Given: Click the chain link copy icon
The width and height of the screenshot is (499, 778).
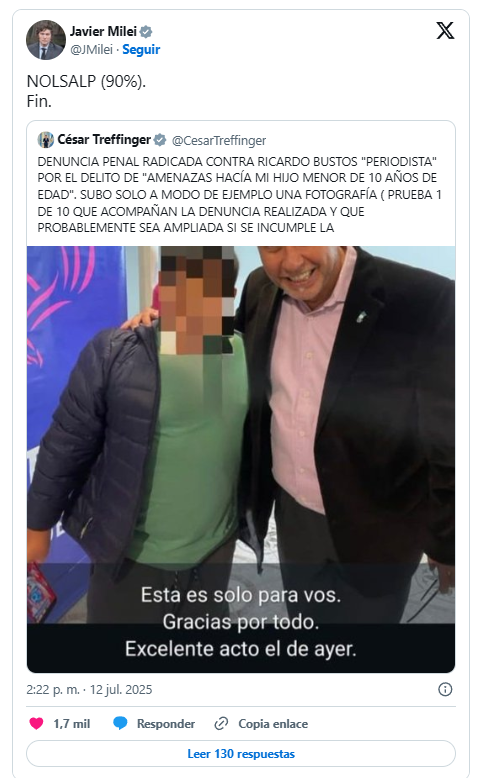Looking at the screenshot, I should tap(221, 724).
